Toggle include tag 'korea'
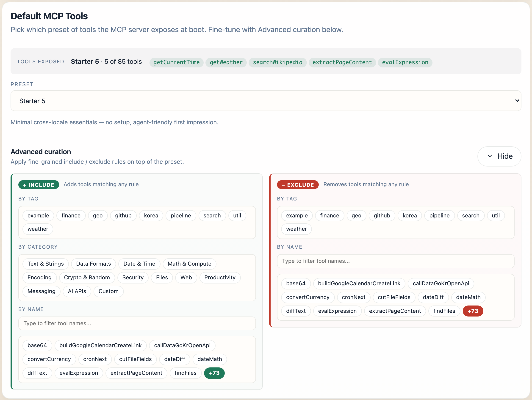Screen dimensions: 532x400 point(151,216)
